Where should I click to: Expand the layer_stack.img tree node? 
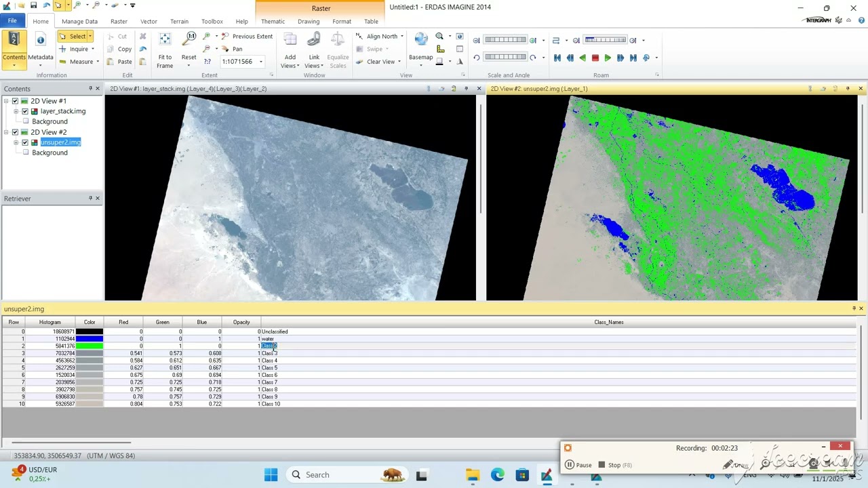point(16,111)
